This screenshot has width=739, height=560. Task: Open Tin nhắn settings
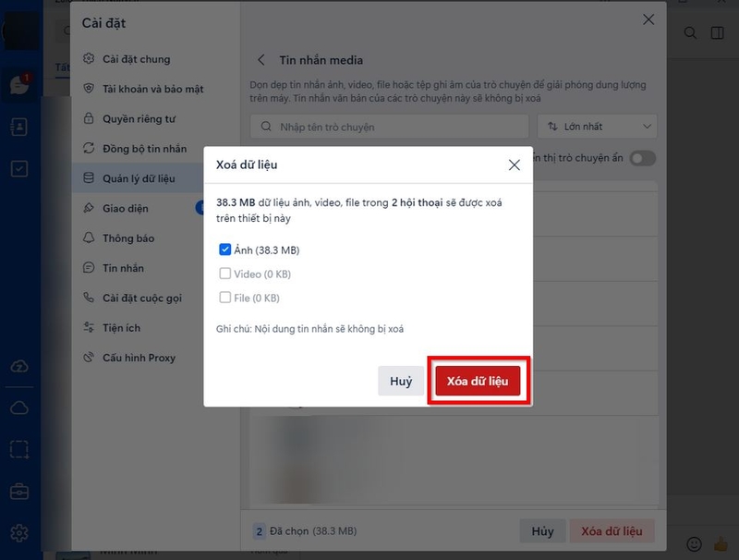[x=137, y=268]
